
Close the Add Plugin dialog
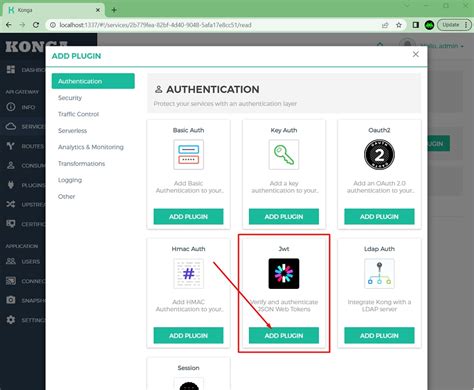coord(416,54)
